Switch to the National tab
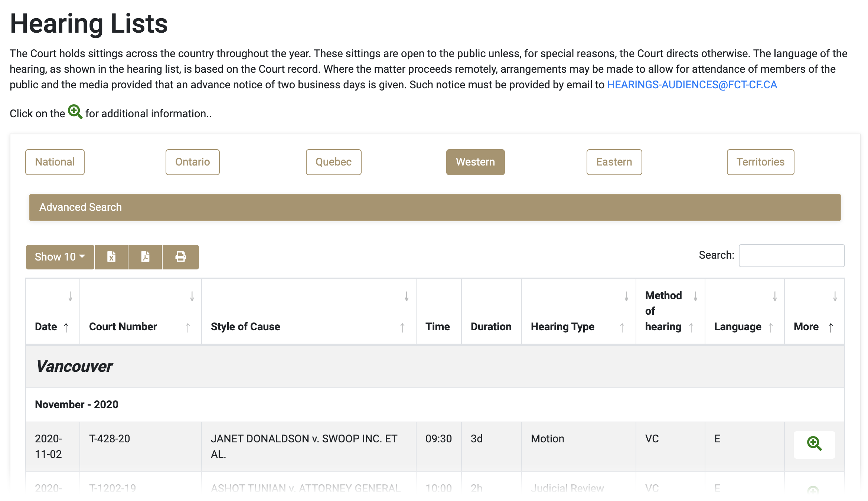This screenshot has width=868, height=501. tap(55, 162)
